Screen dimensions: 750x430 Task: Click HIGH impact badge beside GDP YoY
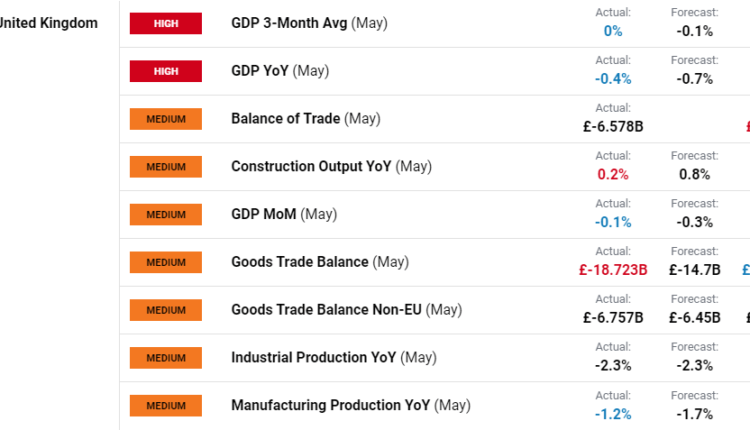coord(165,71)
